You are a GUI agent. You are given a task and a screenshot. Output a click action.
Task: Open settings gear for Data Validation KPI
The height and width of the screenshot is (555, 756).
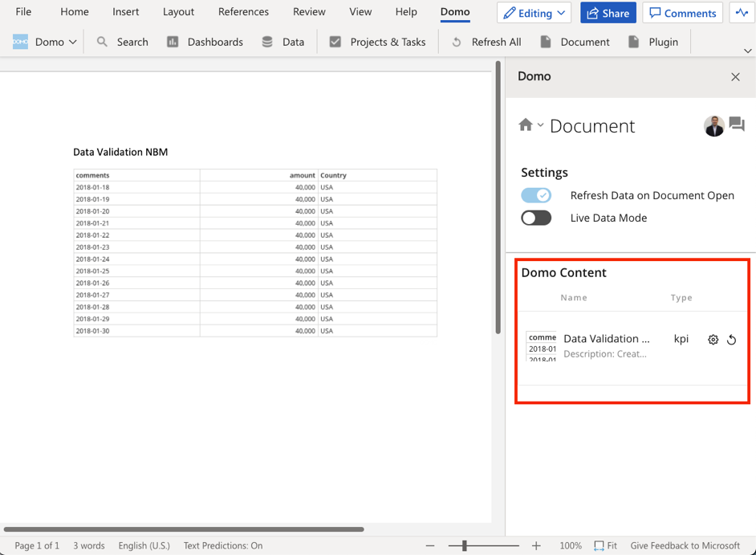point(713,340)
